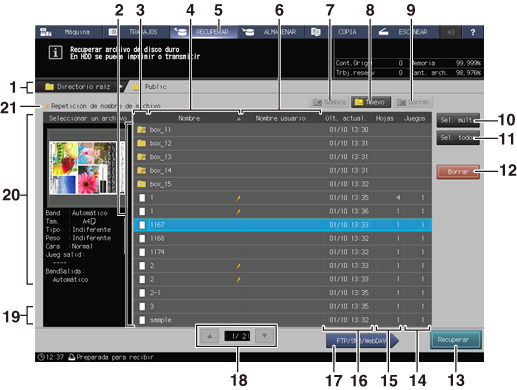The image size is (517, 390).
Task: Click the file icon of 3
Action: pyautogui.click(x=142, y=306)
